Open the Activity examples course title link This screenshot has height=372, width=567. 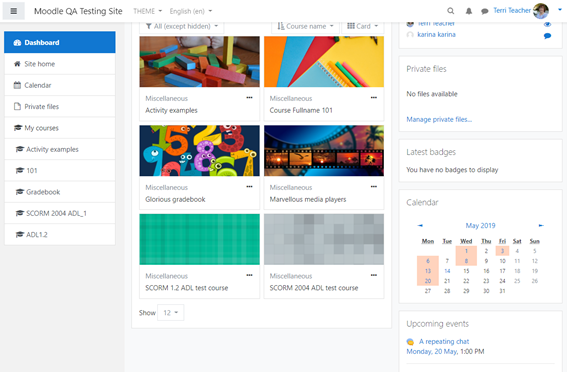pyautogui.click(x=171, y=110)
